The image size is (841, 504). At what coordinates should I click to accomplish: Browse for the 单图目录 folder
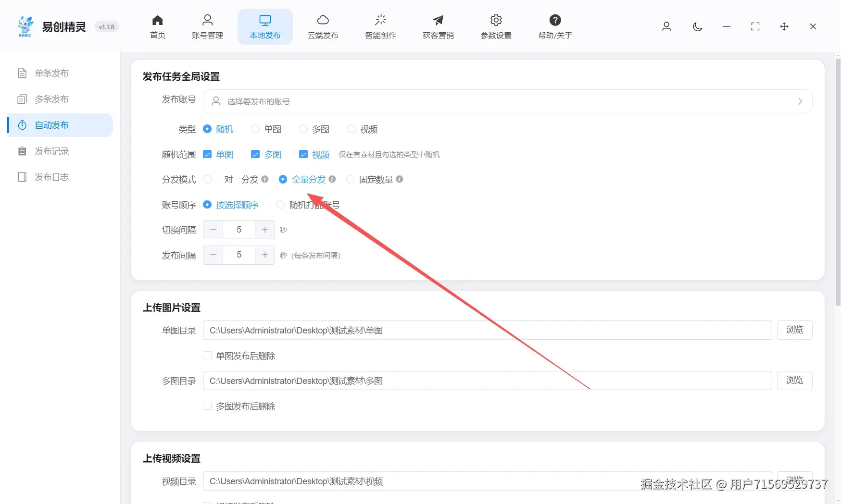[x=794, y=330]
